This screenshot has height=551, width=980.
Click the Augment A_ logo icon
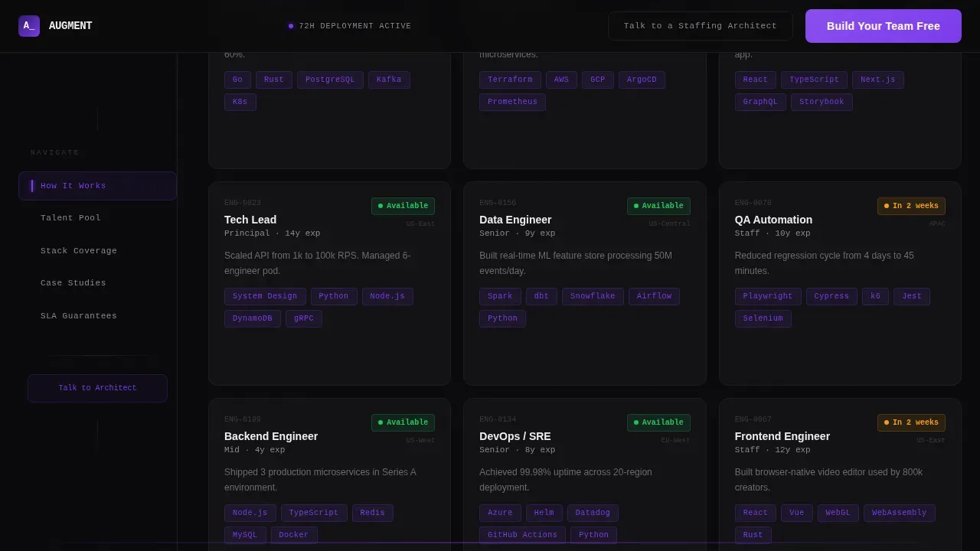coord(29,26)
